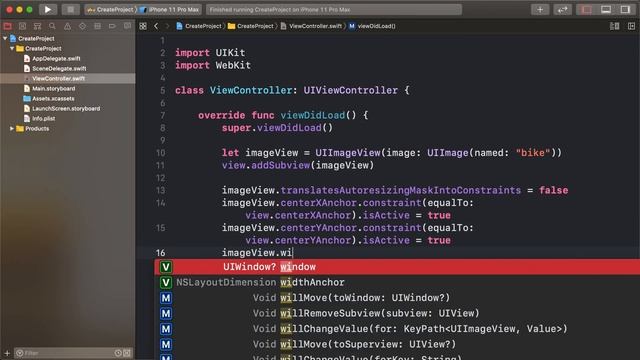Toggle the debug area visibility
The image size is (640, 360).
[606, 9]
